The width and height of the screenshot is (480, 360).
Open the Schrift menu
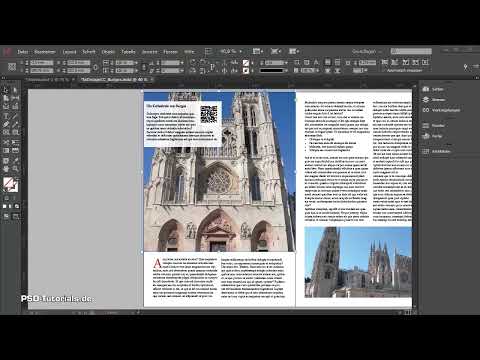pyautogui.click(x=89, y=52)
